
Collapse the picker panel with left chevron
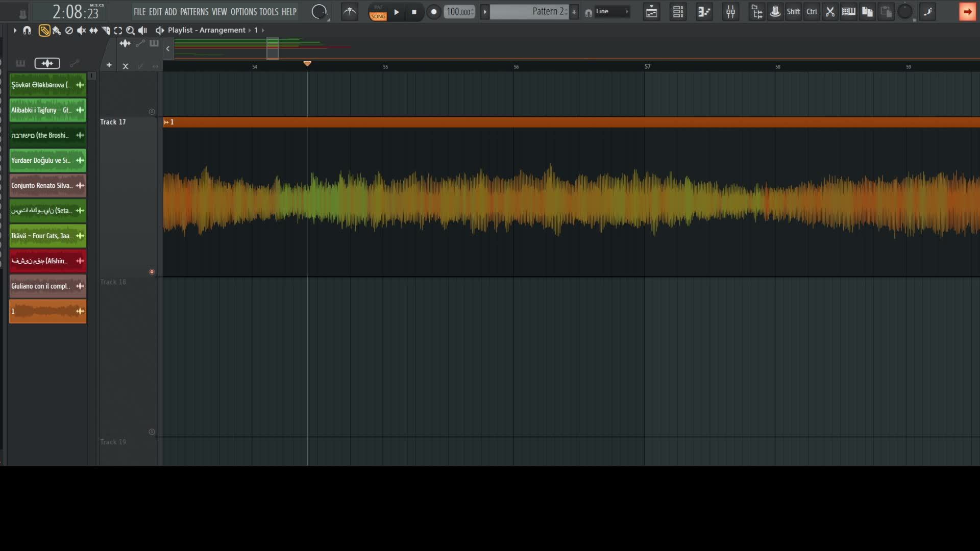point(168,49)
